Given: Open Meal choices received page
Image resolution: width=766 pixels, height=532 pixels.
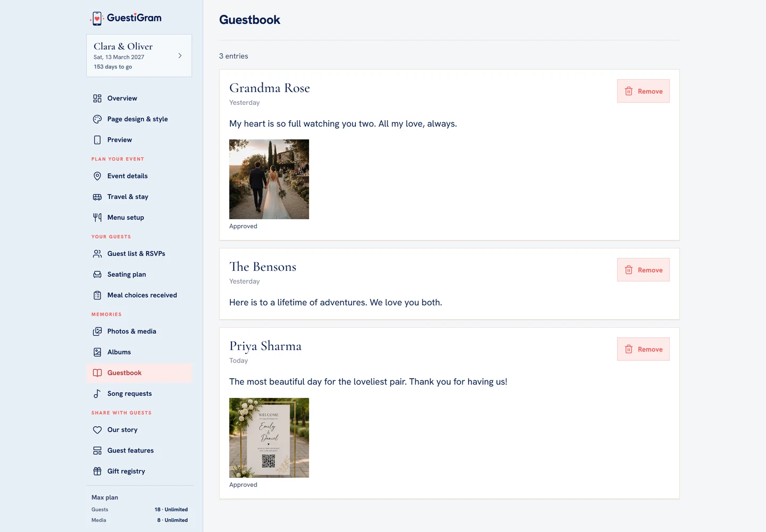Looking at the screenshot, I should click(x=139, y=295).
